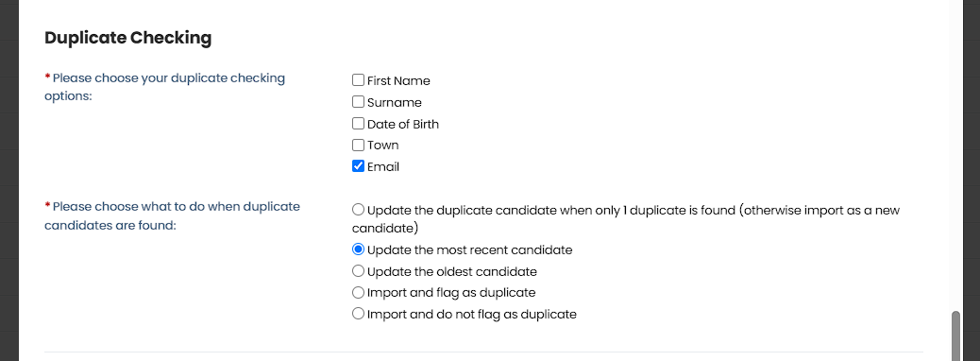
Task: Uncheck the Email checkbox
Action: click(358, 165)
